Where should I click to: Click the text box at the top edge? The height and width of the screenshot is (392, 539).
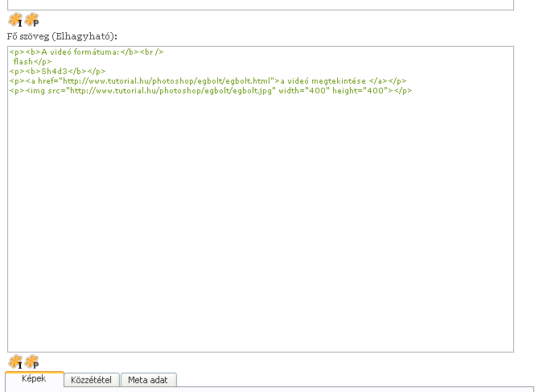pyautogui.click(x=257, y=4)
